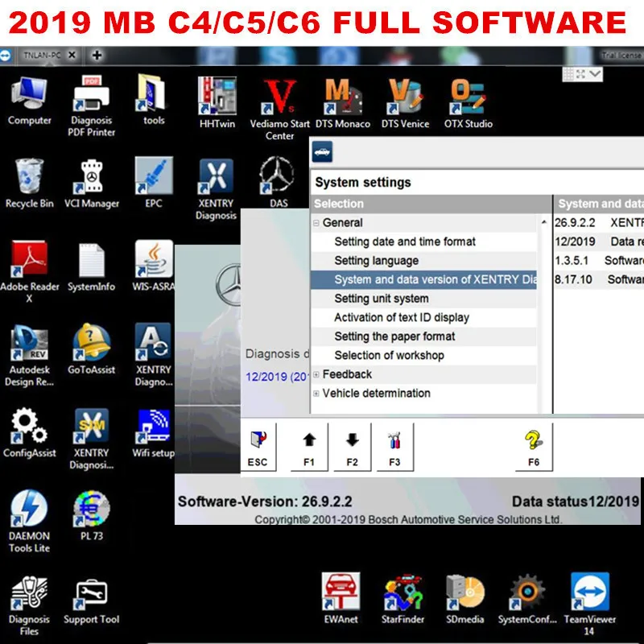This screenshot has height=644, width=644.
Task: Open Diagnosis PDF Printer shortcut
Action: (x=91, y=94)
